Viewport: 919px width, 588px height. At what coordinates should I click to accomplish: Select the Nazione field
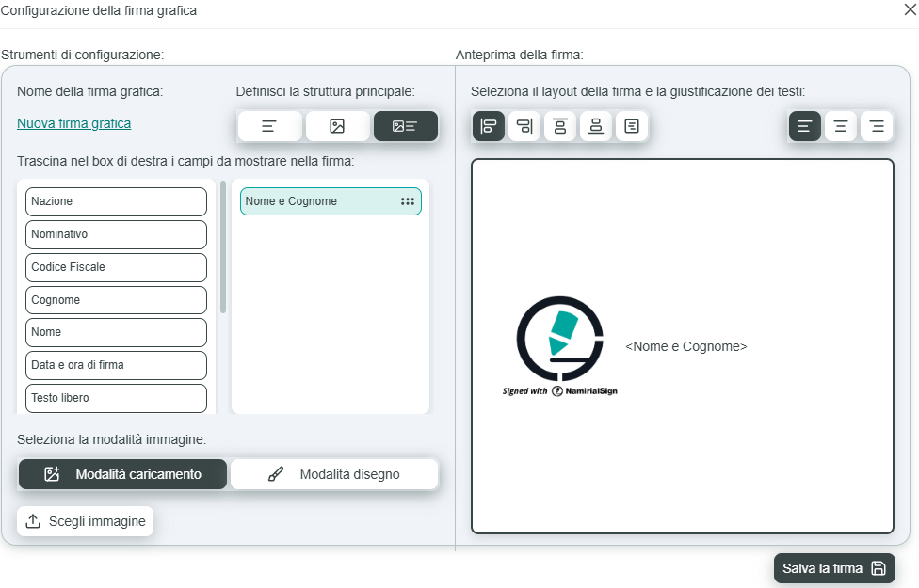point(116,201)
